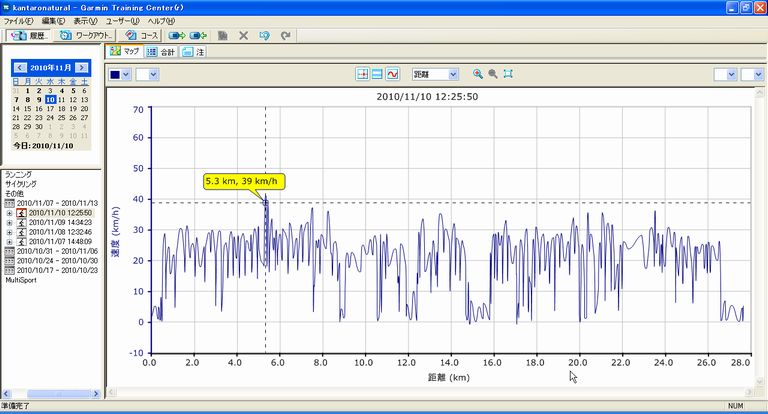This screenshot has width=768, height=414.
Task: Click the zoom out magnifier icon
Action: pyautogui.click(x=493, y=74)
